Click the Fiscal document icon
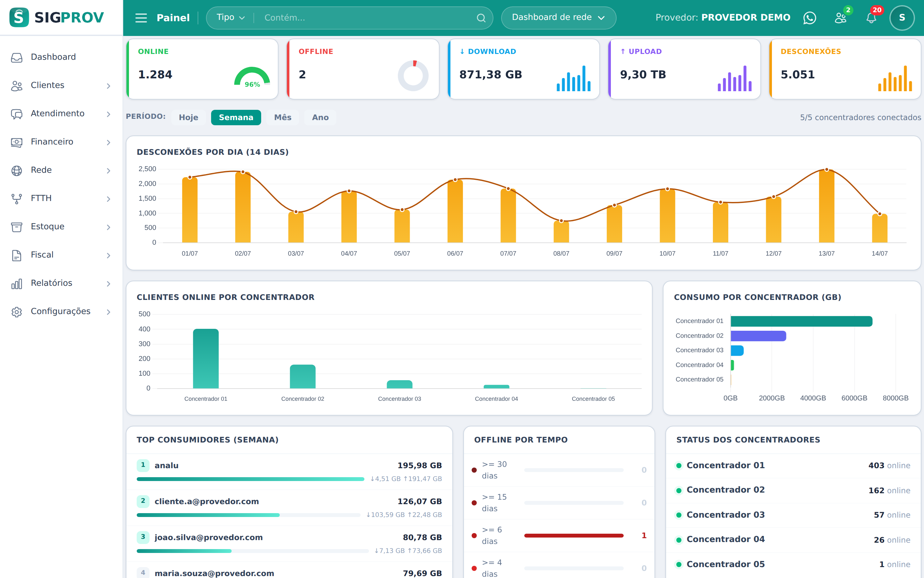The width and height of the screenshot is (924, 578). 17,255
